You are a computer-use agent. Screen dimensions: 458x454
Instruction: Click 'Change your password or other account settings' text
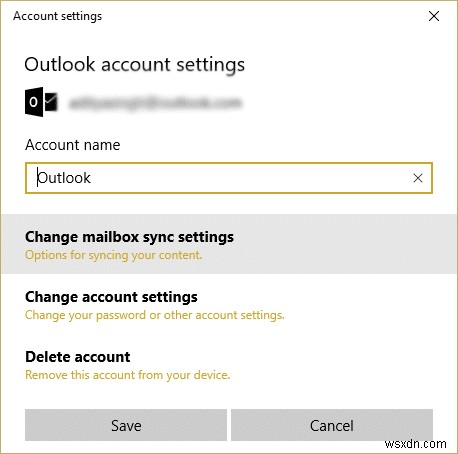155,315
